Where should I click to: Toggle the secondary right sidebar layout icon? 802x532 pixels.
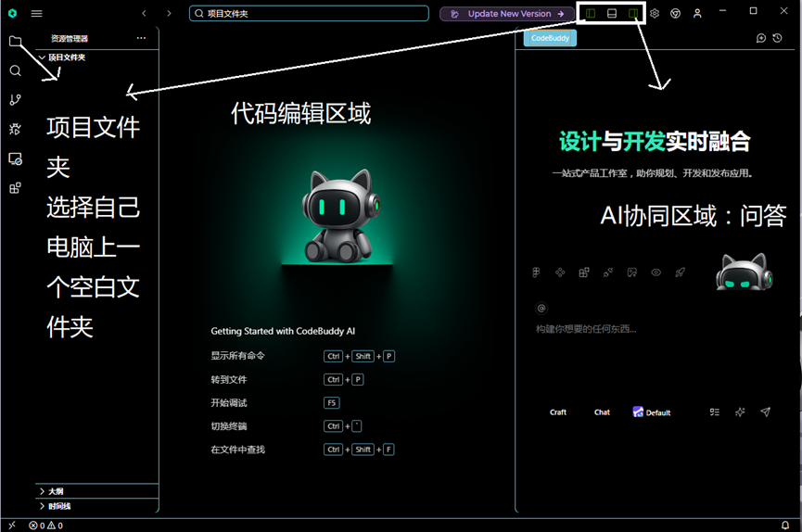point(633,13)
